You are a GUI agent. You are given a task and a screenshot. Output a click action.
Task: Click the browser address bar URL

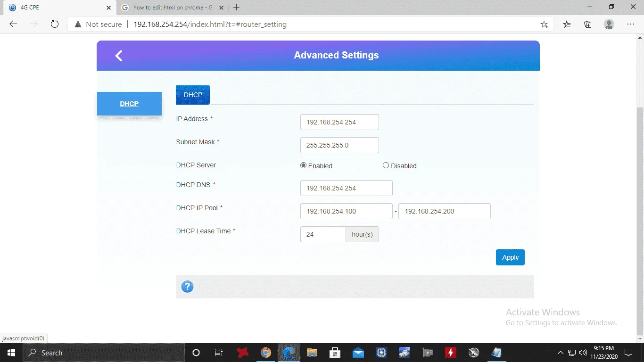click(210, 25)
